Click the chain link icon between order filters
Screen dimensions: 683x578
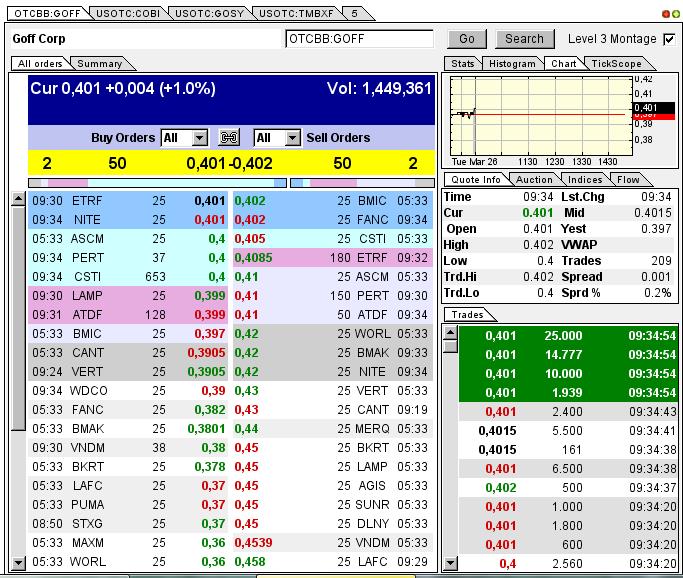tap(229, 138)
